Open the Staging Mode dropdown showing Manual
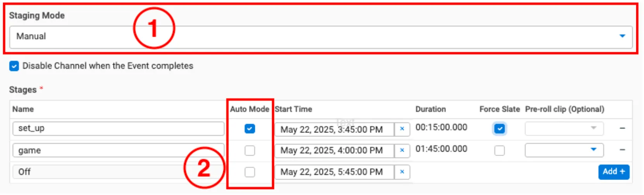Viewport: 644px width, 195px height. [320, 37]
